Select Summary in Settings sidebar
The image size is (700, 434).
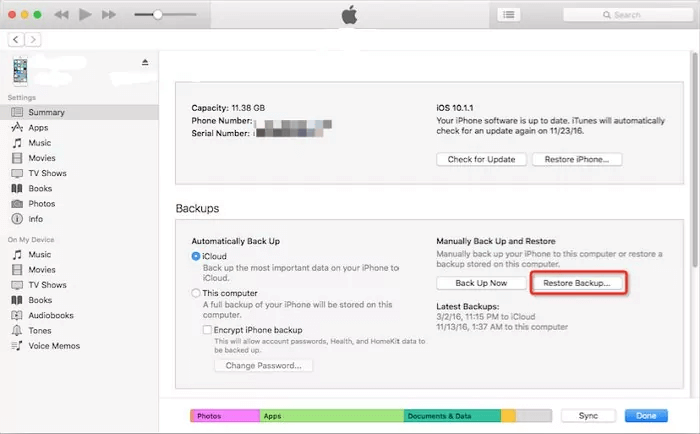(79, 112)
